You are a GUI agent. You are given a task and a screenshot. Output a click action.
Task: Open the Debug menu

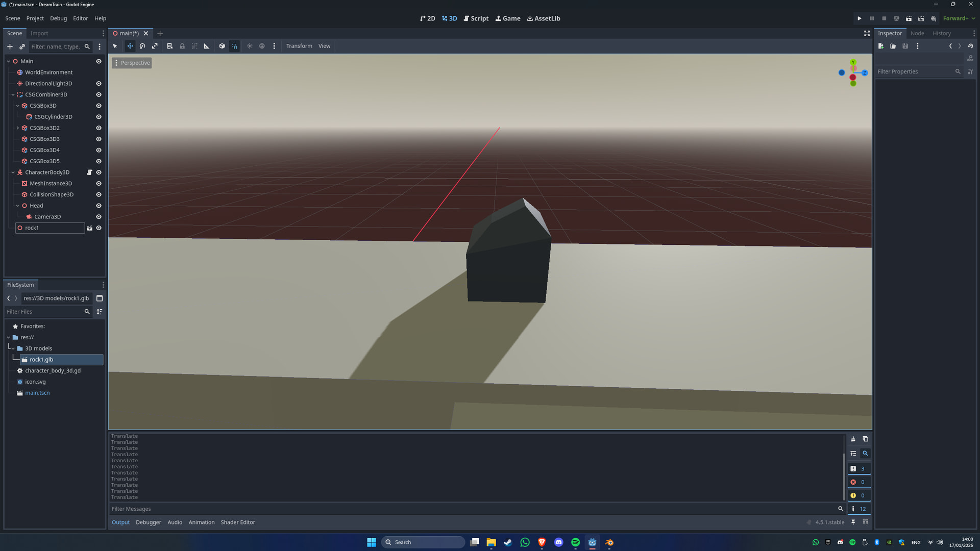click(x=58, y=18)
